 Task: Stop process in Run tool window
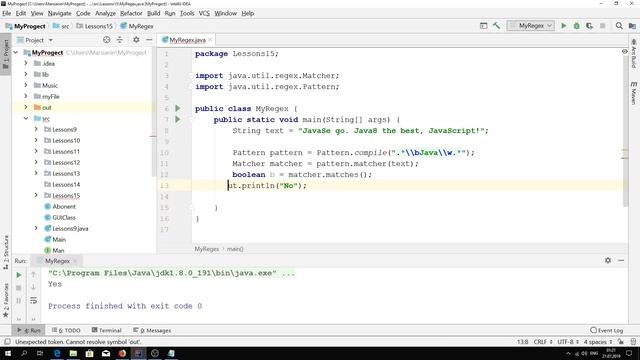coord(19,288)
